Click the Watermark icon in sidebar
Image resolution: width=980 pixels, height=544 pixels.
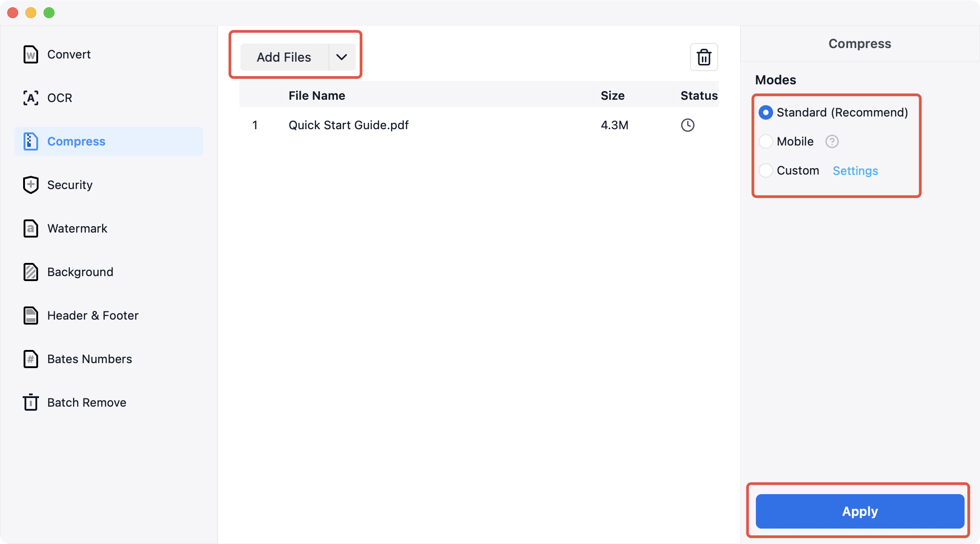30,228
